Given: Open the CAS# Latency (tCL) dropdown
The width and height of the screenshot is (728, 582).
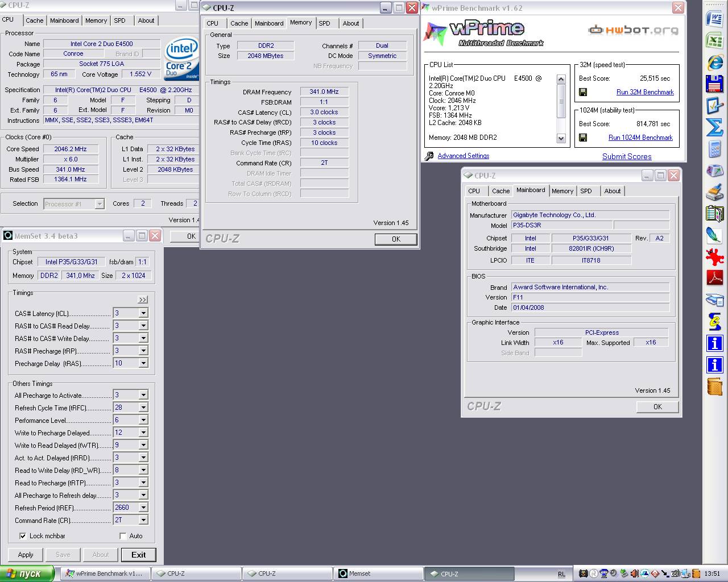Looking at the screenshot, I should coord(143,313).
